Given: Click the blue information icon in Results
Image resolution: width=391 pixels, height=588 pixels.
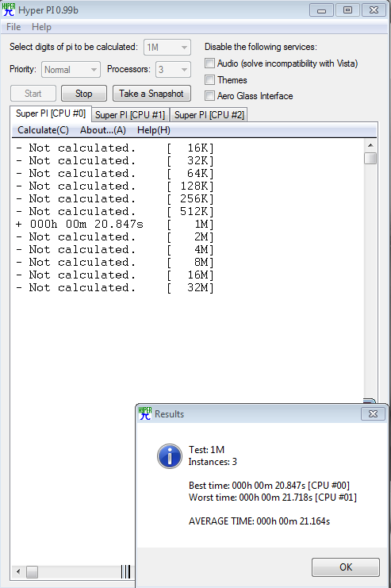Looking at the screenshot, I should click(x=170, y=456).
